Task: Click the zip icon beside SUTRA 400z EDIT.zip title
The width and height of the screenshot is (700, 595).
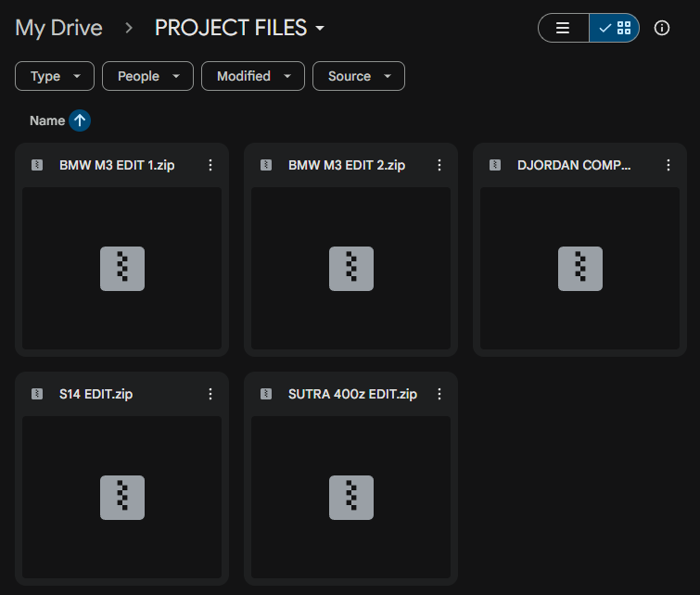Action: (266, 394)
